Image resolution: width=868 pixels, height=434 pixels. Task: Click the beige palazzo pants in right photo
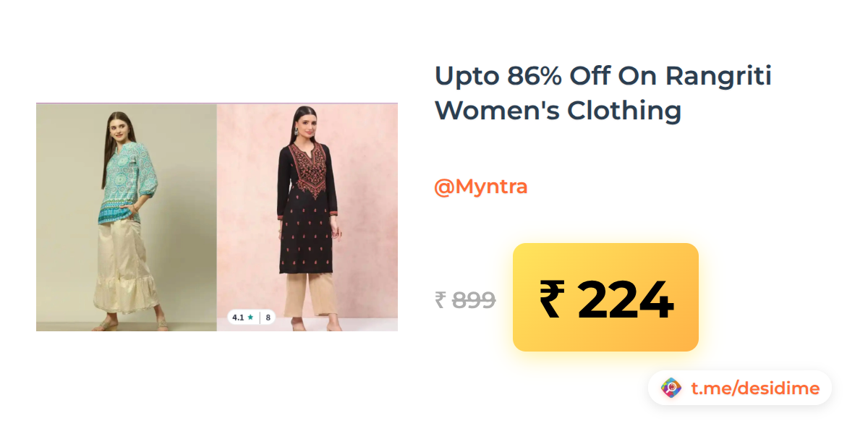click(308, 297)
